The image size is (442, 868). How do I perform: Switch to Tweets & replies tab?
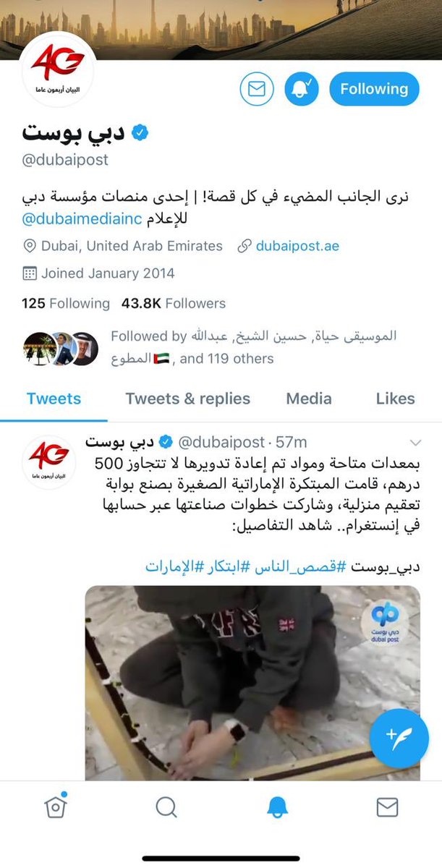click(187, 399)
